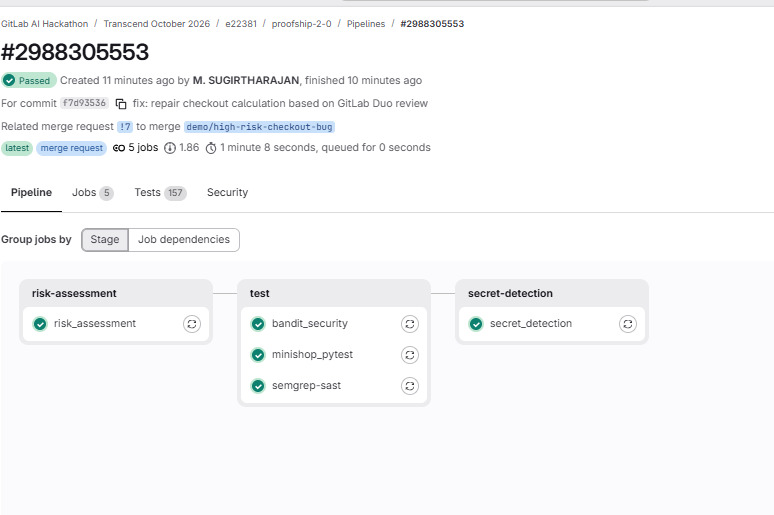
Task: Click the test stage header
Action: (260, 293)
